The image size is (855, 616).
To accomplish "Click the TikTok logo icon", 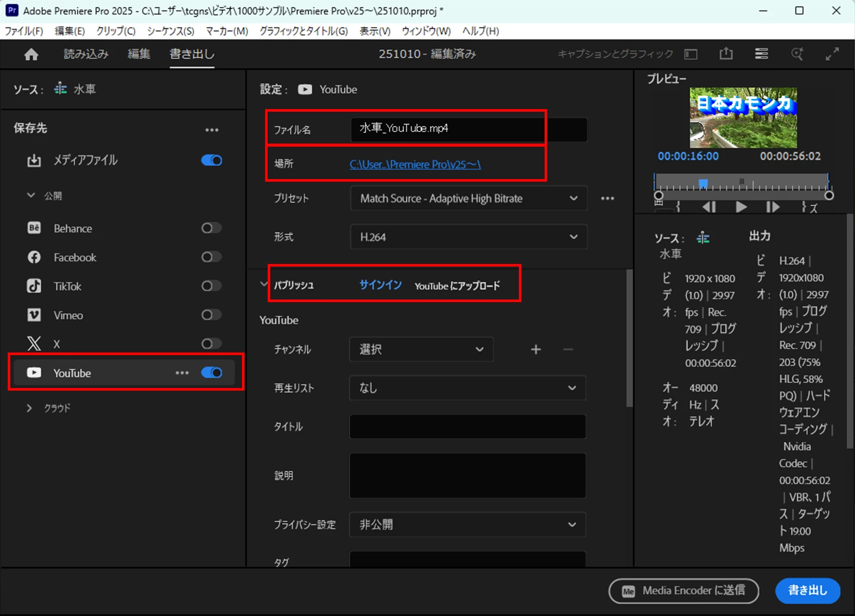I will tap(34, 286).
